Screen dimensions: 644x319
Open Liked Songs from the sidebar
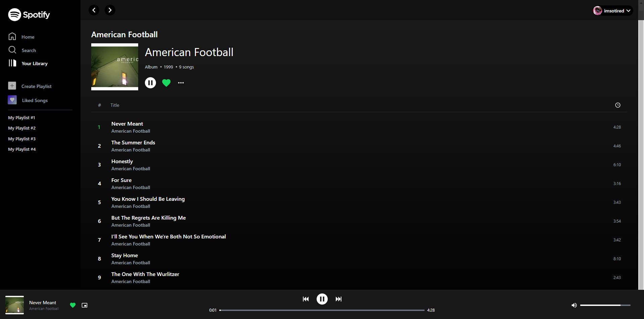[28, 100]
